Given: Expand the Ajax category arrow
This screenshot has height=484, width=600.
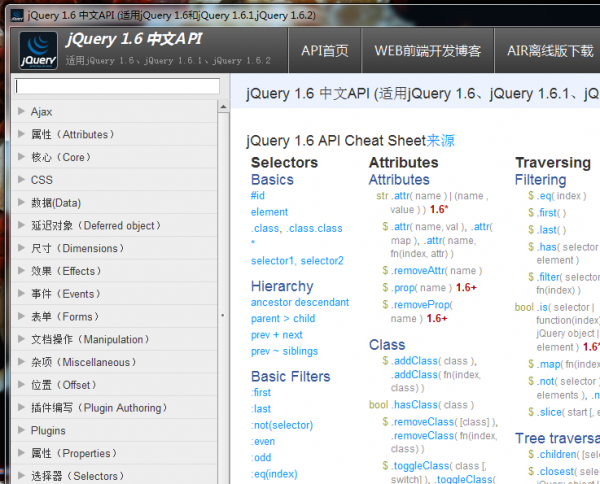Looking at the screenshot, I should tap(21, 111).
